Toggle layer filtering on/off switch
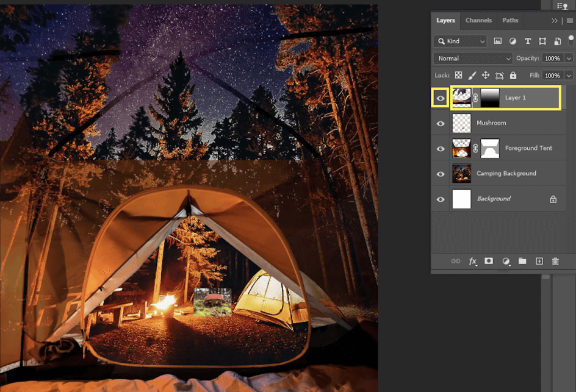Viewport: 576px width, 392px height. tap(571, 40)
